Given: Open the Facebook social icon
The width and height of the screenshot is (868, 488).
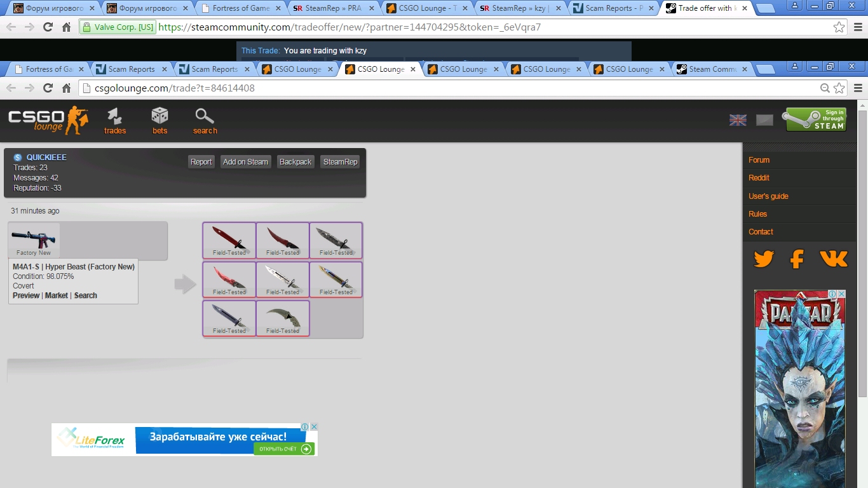Looking at the screenshot, I should tap(797, 259).
